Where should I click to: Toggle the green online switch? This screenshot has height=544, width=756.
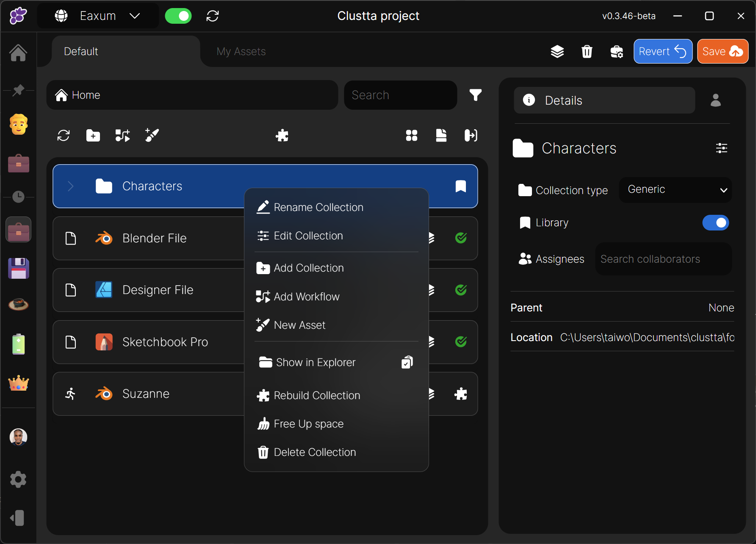178,16
